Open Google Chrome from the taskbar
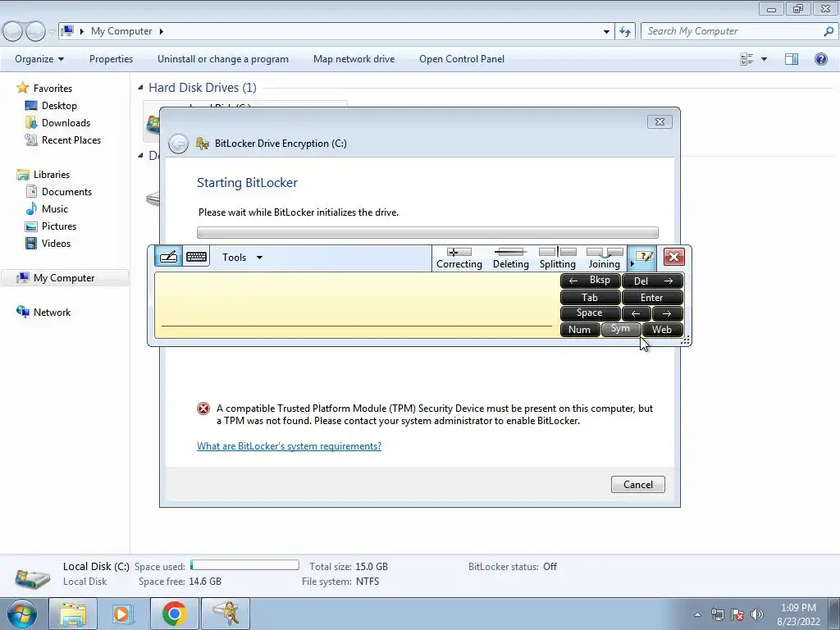The image size is (840, 630). [174, 614]
